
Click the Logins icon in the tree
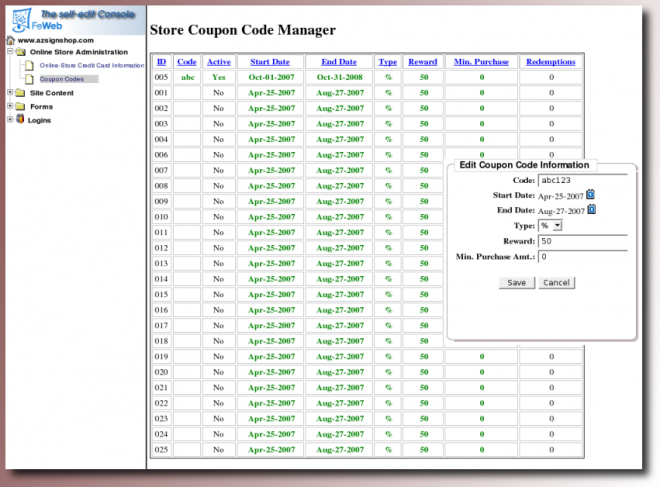[x=20, y=120]
